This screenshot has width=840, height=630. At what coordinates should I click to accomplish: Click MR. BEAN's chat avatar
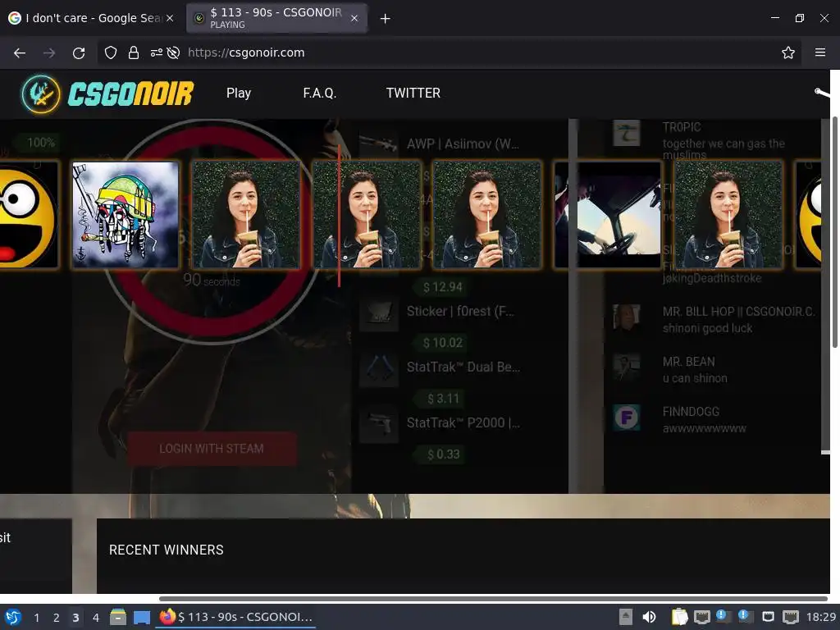626,367
